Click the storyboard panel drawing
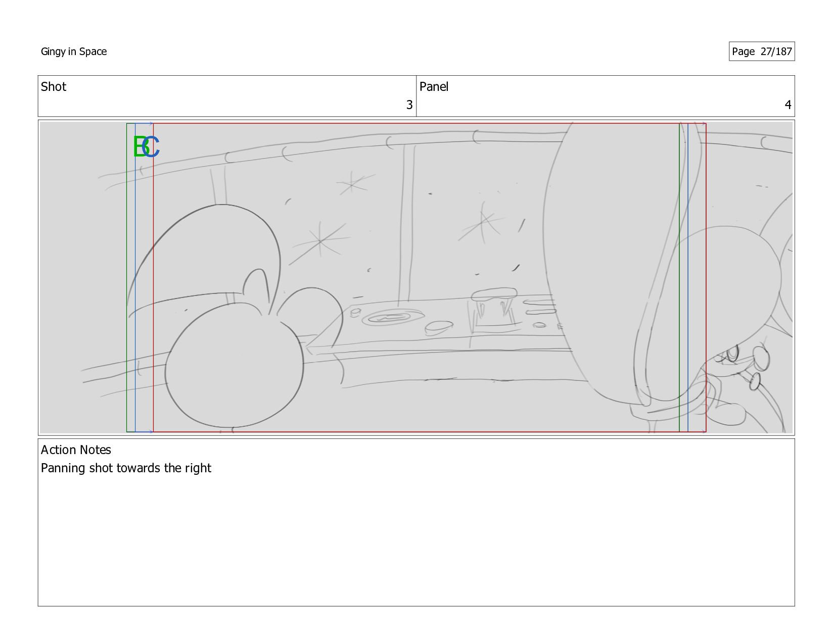 [416, 277]
